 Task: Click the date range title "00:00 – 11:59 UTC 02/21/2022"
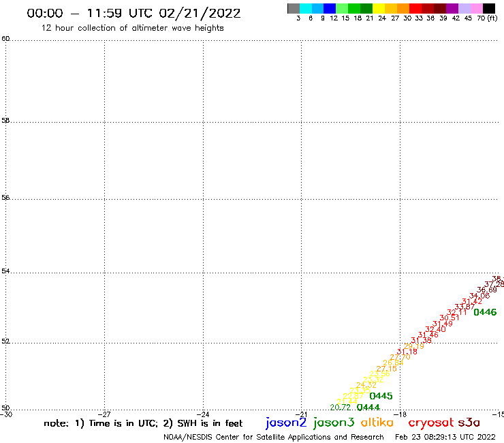coord(133,14)
